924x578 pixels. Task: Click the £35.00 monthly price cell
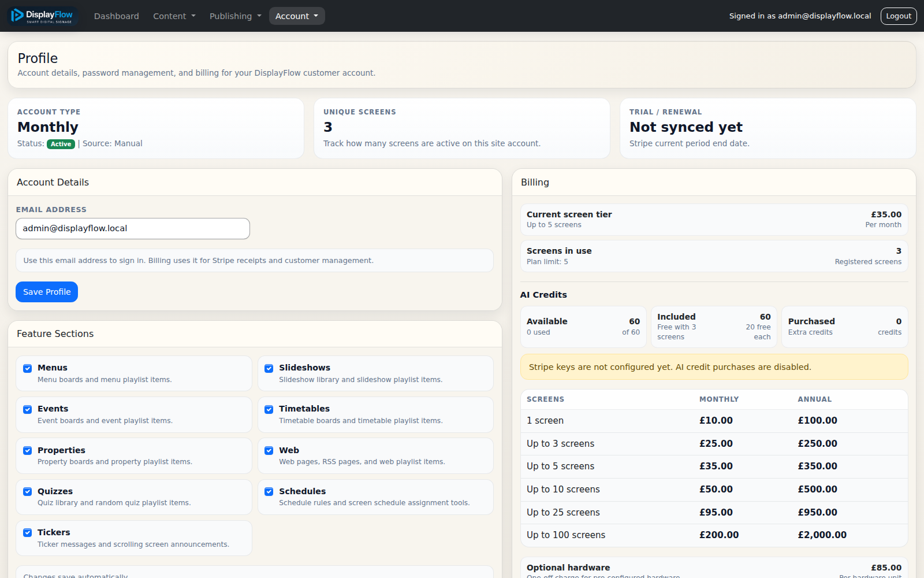click(x=716, y=466)
